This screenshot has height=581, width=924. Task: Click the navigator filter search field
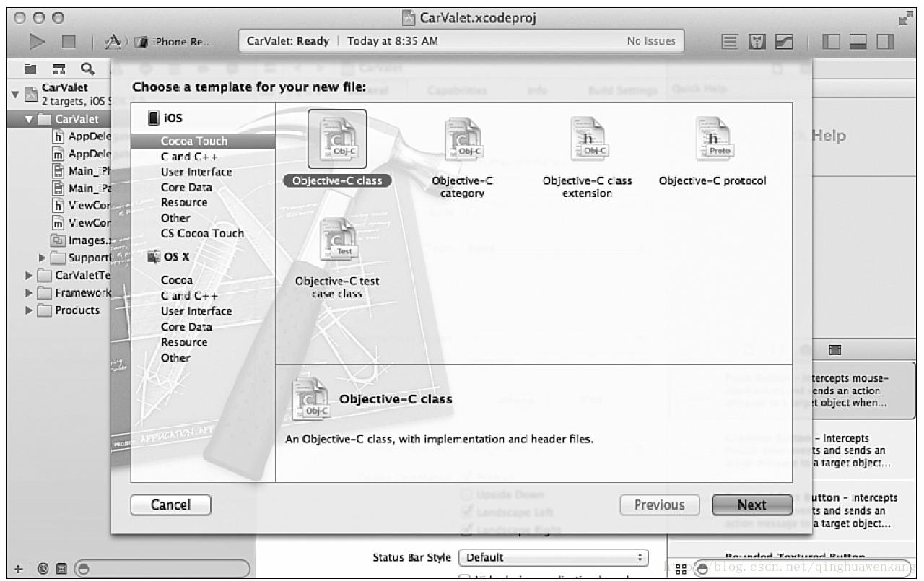pos(162,569)
